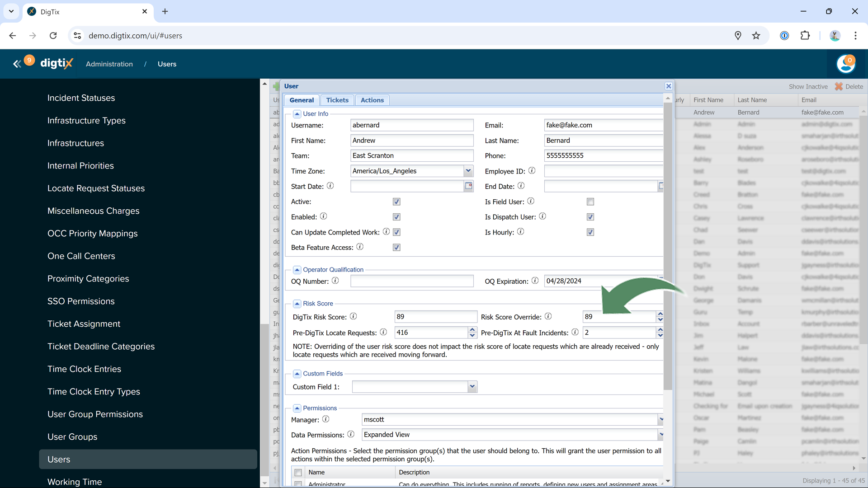Switch to the Actions tab
This screenshot has height=488, width=868.
tap(372, 100)
